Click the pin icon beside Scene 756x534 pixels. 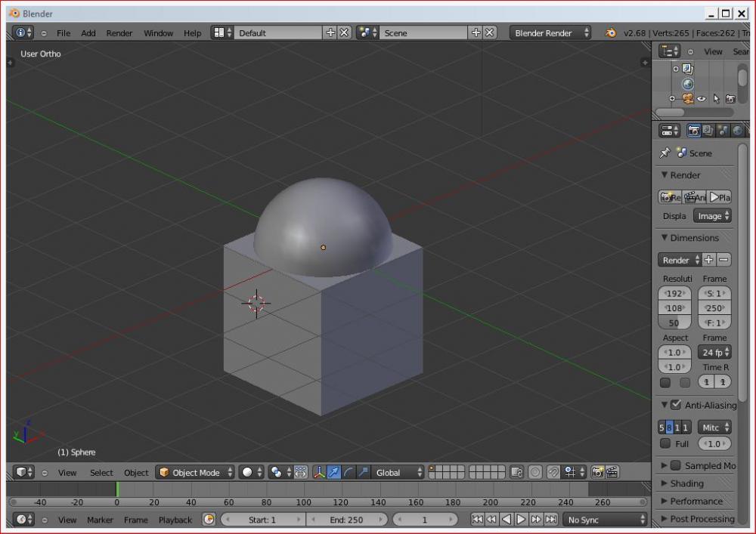coord(665,153)
